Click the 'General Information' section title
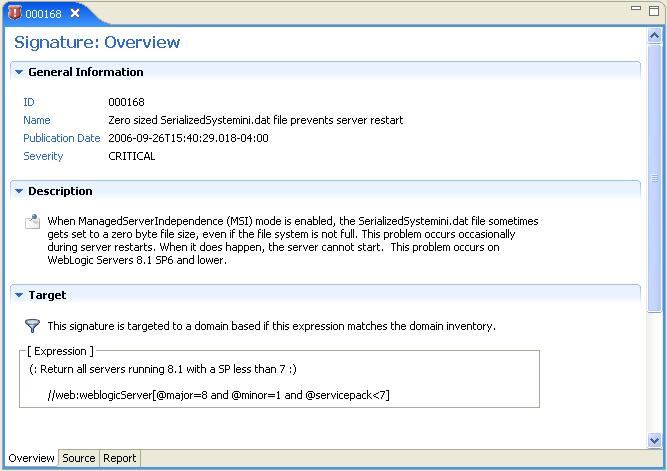Screen dimensions: 667x471 pyautogui.click(x=86, y=72)
